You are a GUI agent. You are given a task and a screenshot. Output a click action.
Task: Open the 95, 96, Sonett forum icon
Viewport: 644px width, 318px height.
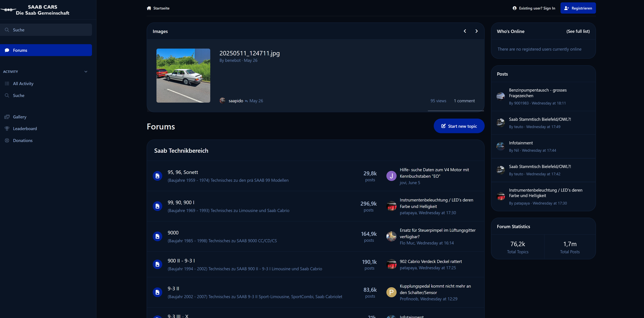157,176
